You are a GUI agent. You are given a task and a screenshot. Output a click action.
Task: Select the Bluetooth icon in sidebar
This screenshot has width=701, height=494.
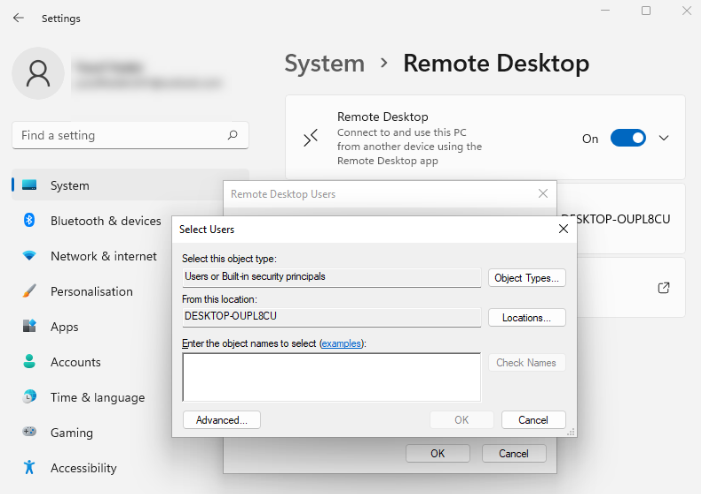[x=30, y=220]
